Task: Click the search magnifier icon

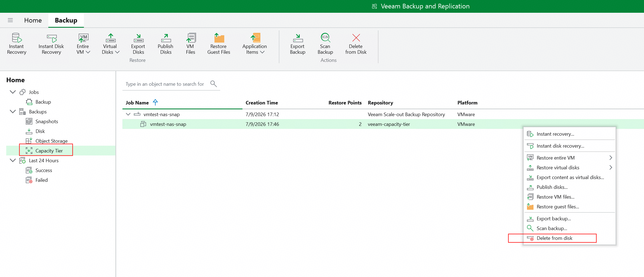Action: pos(214,84)
